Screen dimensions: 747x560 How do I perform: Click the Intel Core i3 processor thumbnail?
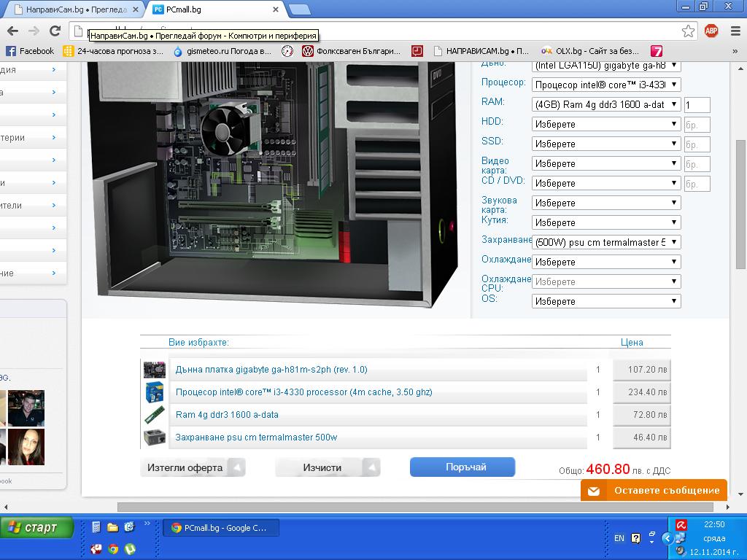coord(154,392)
